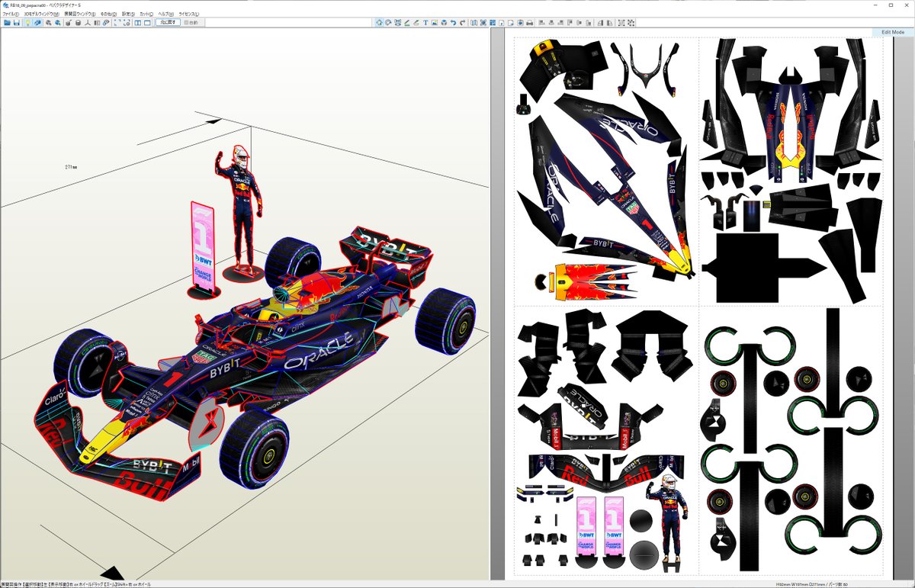The height and width of the screenshot is (588, 915).
Task: Click the second dashed frame icon with dots
Action: coord(127,23)
